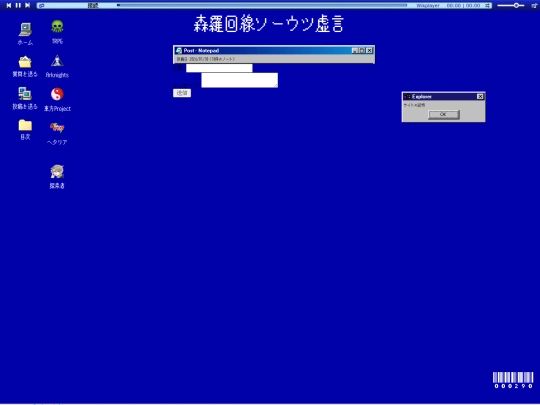Close the Explorer dialog
540x405 pixels.
coord(480,96)
